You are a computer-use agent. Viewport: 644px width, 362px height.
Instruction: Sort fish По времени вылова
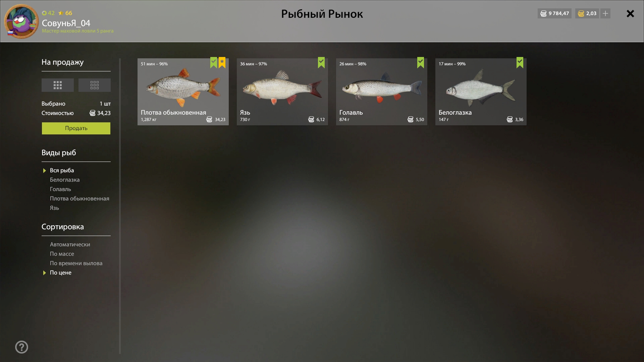(x=76, y=263)
